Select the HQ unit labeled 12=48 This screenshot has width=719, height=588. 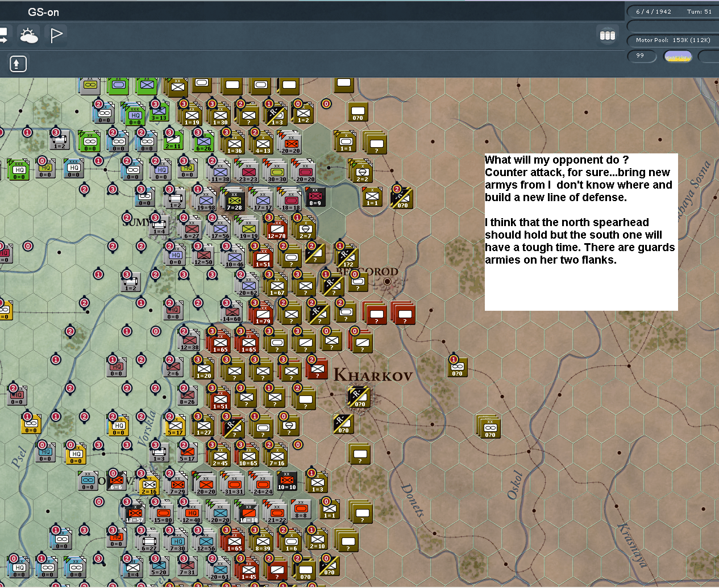tap(192, 513)
